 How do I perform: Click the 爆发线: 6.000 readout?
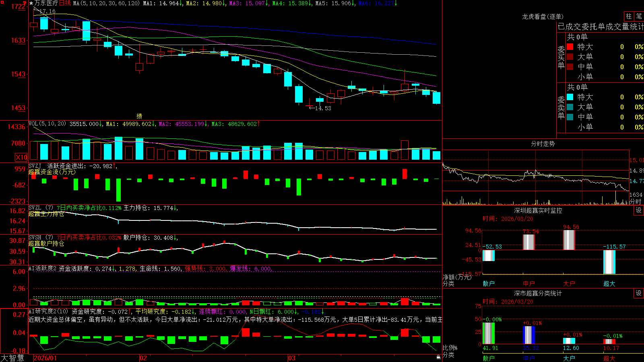click(250, 268)
